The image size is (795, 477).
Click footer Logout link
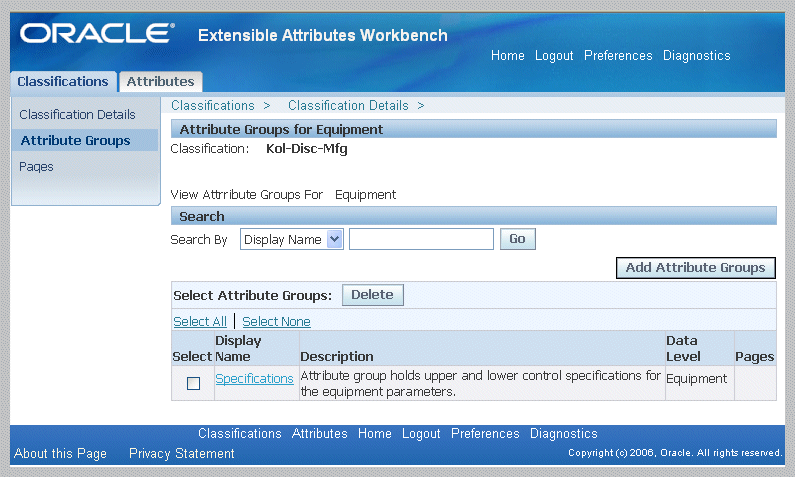click(421, 433)
